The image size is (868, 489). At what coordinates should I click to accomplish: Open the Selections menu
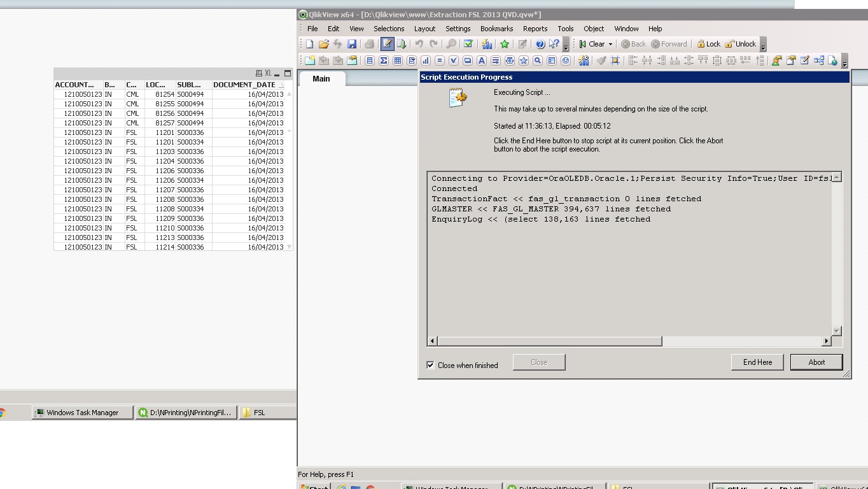[389, 29]
